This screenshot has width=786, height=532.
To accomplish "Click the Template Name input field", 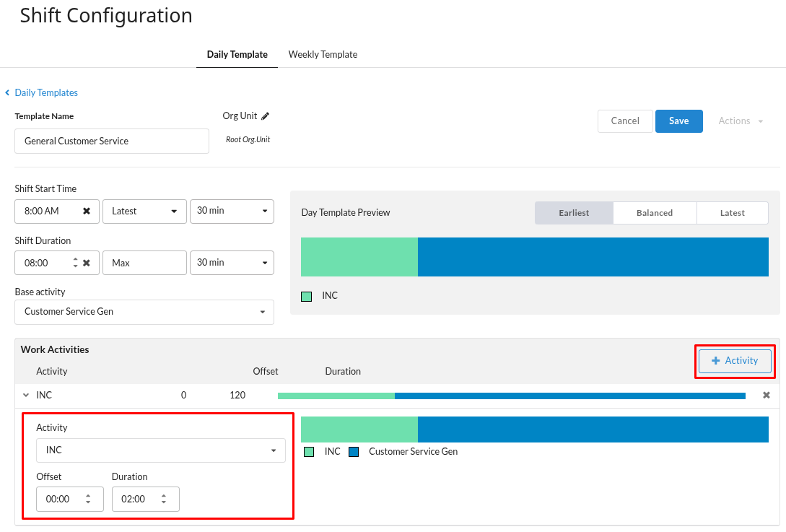I will [x=112, y=141].
